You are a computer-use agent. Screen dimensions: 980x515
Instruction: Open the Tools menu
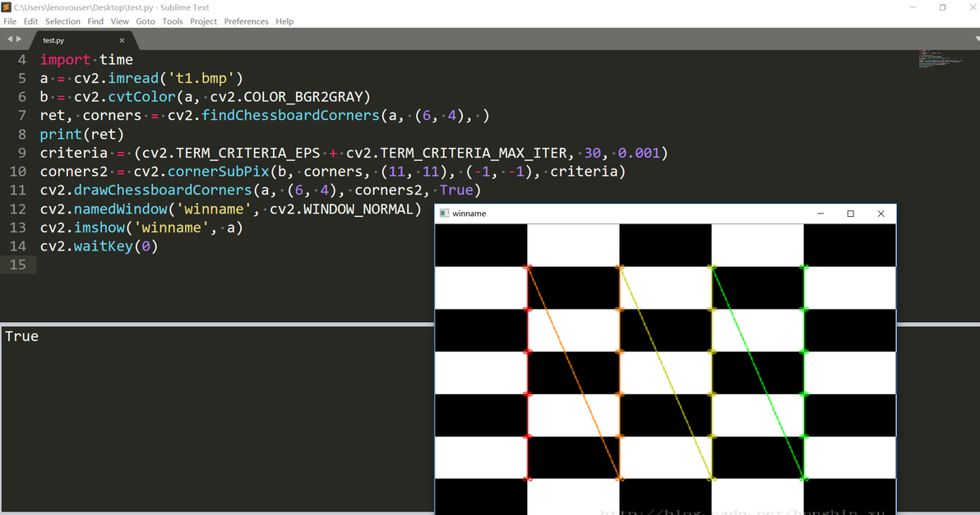click(173, 21)
